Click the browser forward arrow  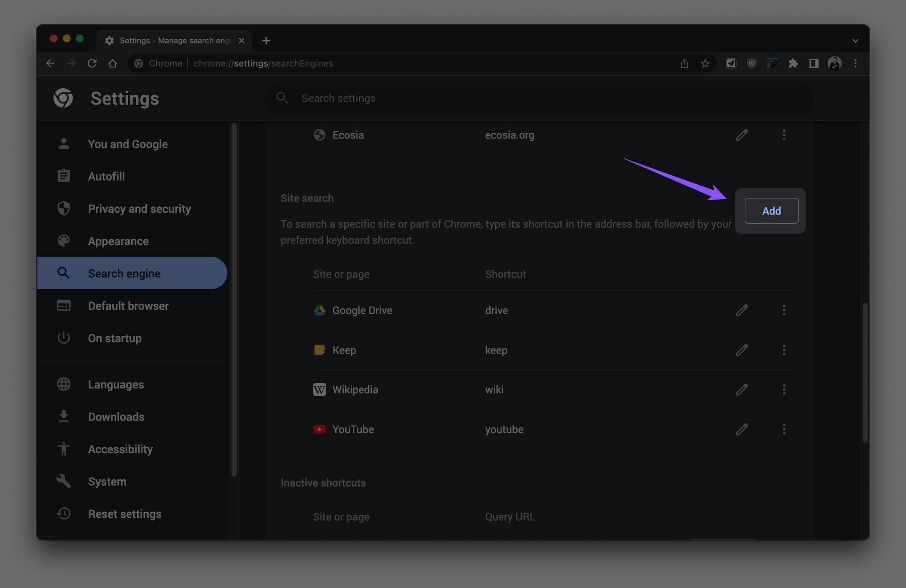pyautogui.click(x=71, y=63)
